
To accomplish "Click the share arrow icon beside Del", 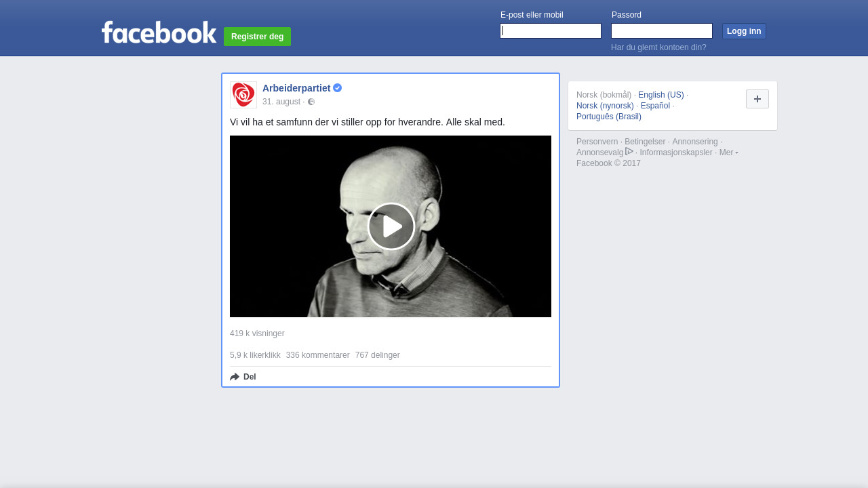I will [235, 377].
